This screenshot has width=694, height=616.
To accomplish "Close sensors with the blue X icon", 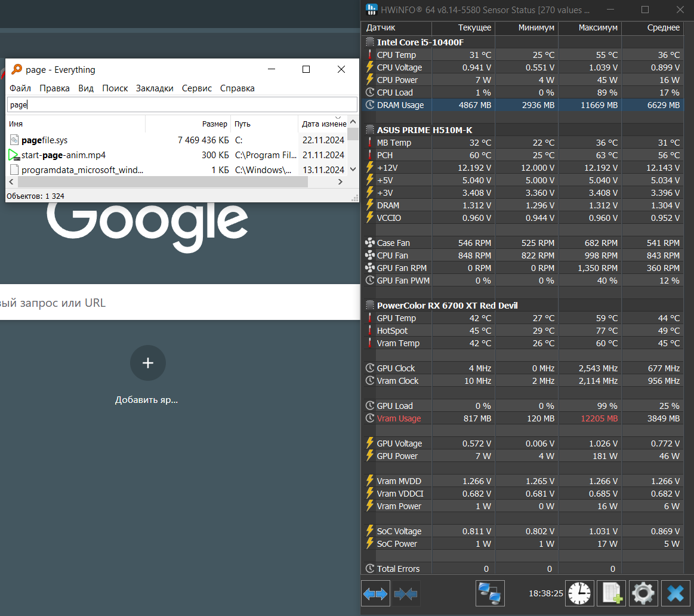I will click(676, 593).
